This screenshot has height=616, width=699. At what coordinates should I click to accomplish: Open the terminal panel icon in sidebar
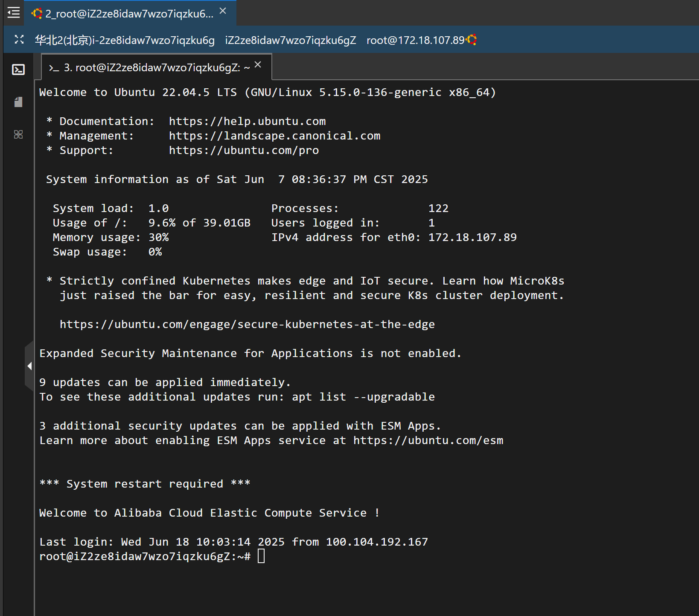[18, 70]
